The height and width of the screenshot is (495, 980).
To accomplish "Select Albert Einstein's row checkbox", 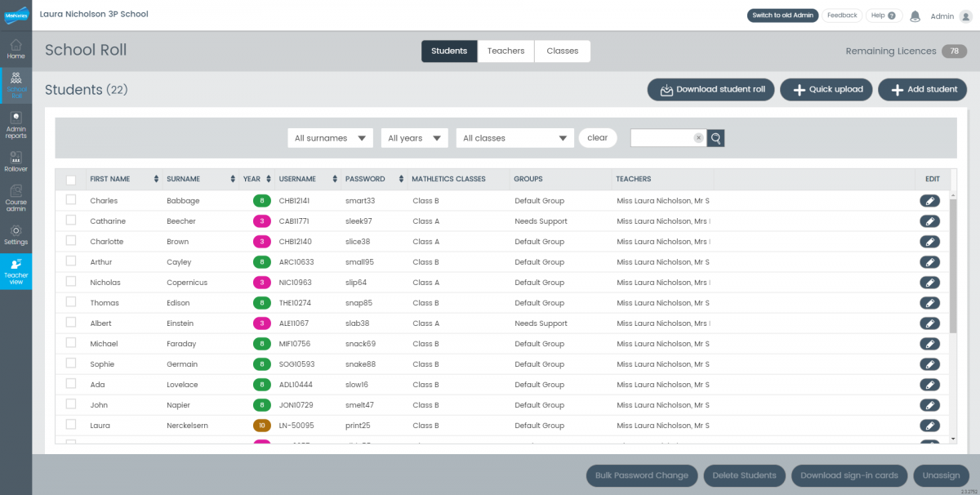I will click(70, 323).
